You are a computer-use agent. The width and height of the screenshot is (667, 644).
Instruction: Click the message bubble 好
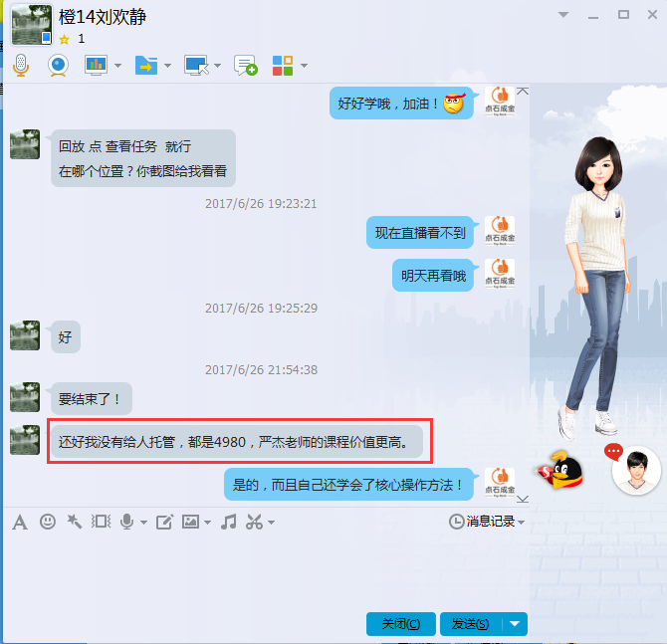65,336
